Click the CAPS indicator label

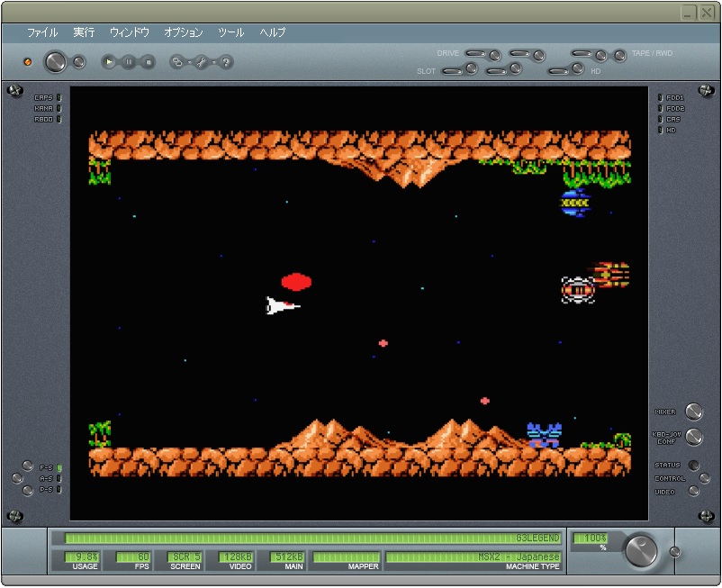pos(44,97)
